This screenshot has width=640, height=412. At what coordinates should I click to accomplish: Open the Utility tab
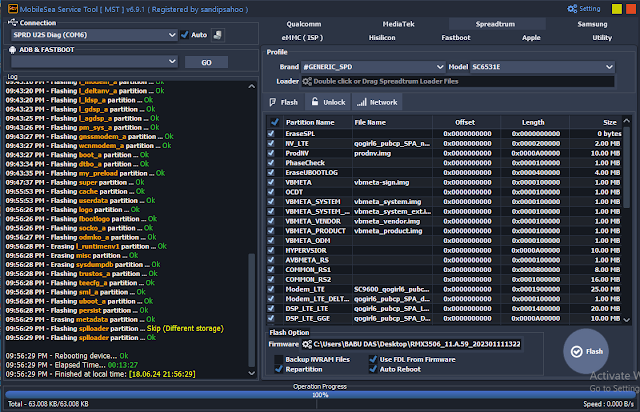point(602,38)
